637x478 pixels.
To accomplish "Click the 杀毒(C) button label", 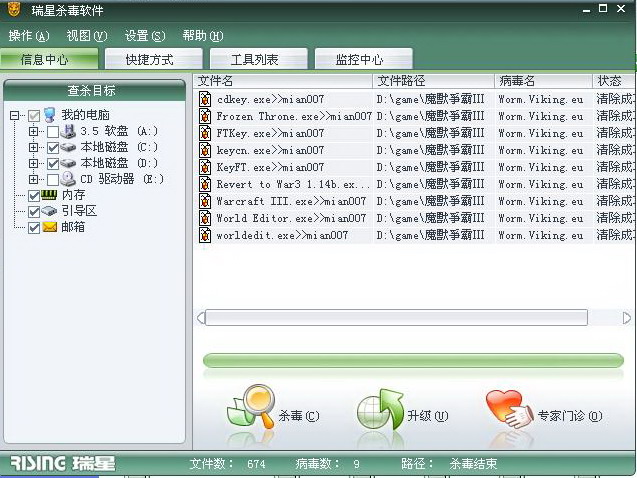I will tap(299, 416).
